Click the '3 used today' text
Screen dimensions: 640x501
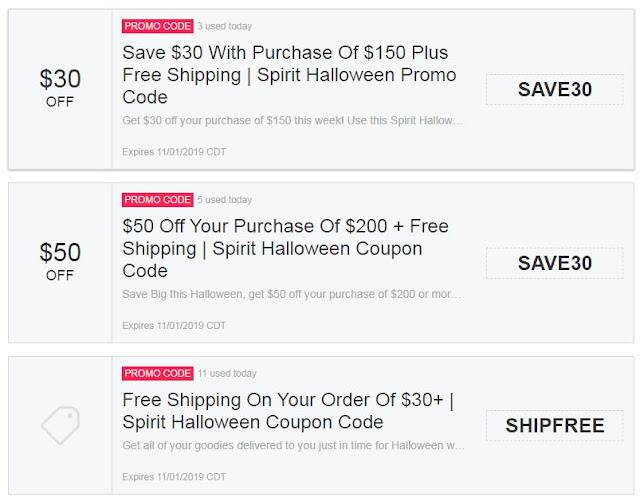(x=225, y=26)
